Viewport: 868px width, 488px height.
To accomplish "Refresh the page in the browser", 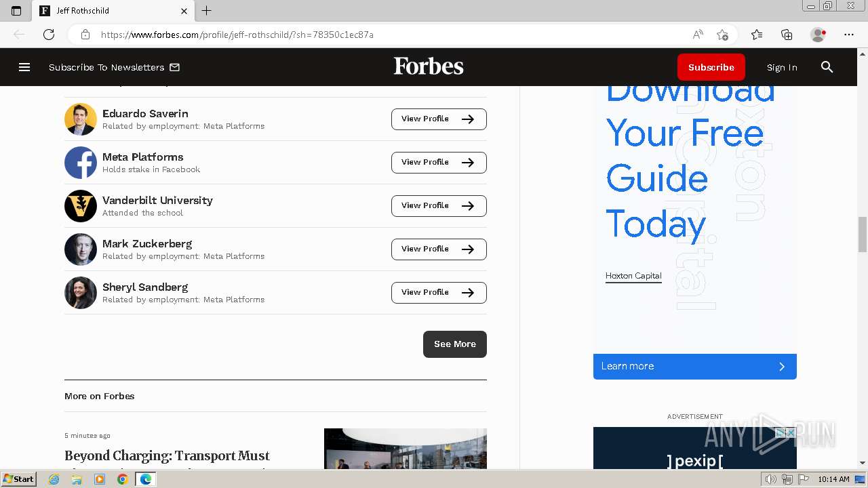I will click(x=49, y=35).
